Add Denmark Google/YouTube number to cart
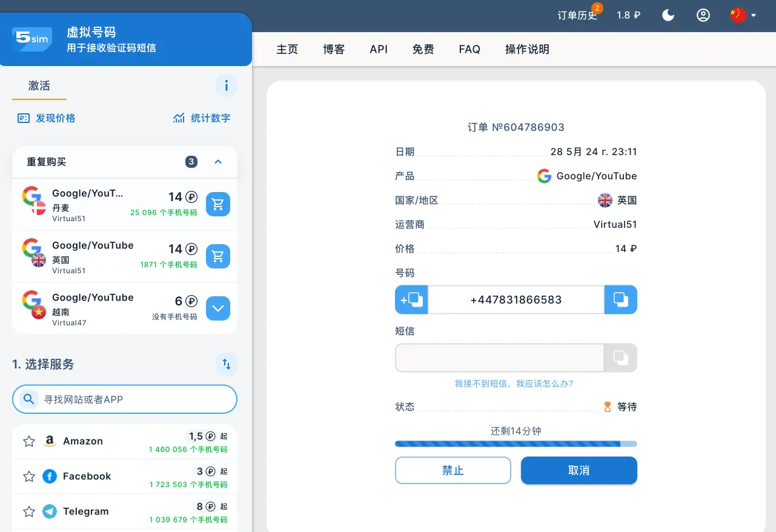776x532 pixels. [x=218, y=204]
